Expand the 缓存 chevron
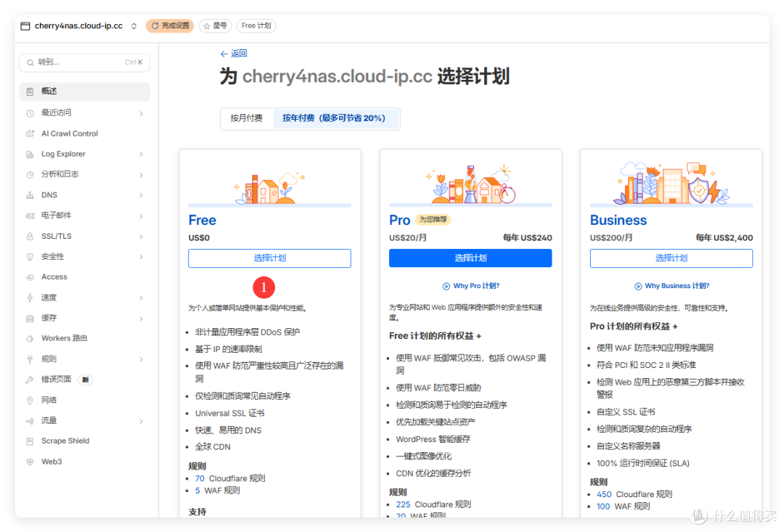The height and width of the screenshot is (532, 784). tap(141, 319)
